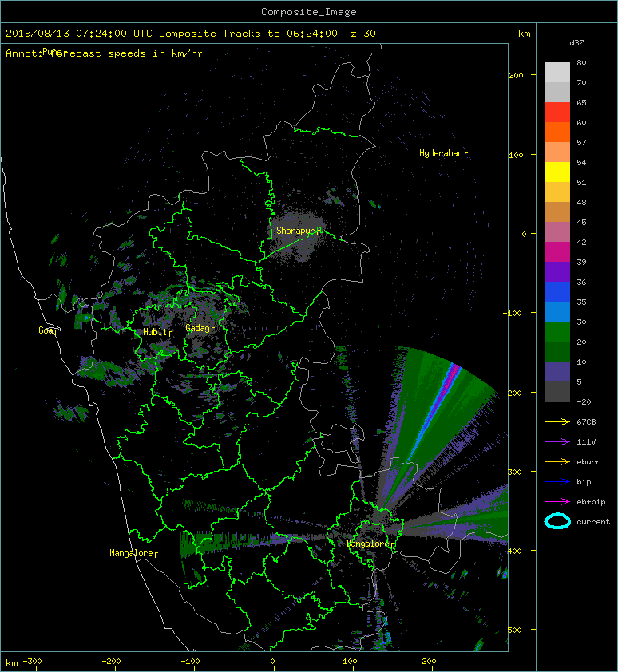This screenshot has height=672, width=618.
Task: Click the Hyderabad city label
Action: (442, 153)
